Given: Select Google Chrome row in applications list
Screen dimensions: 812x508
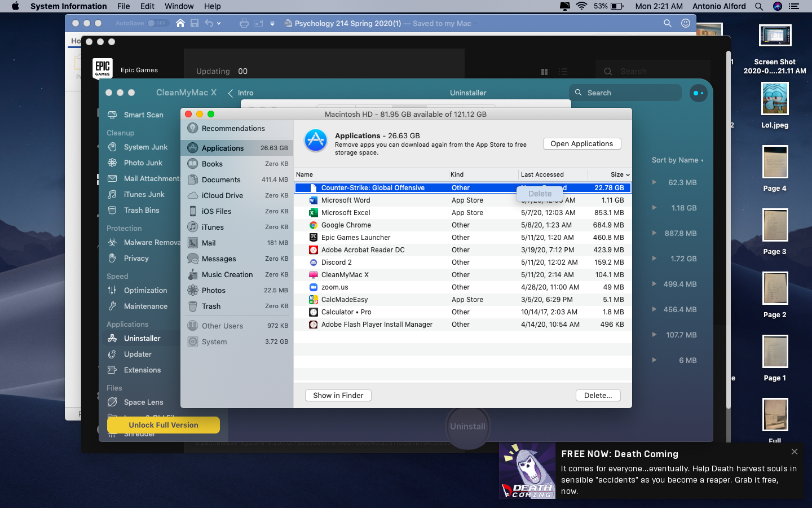Looking at the screenshot, I should pyautogui.click(x=462, y=225).
